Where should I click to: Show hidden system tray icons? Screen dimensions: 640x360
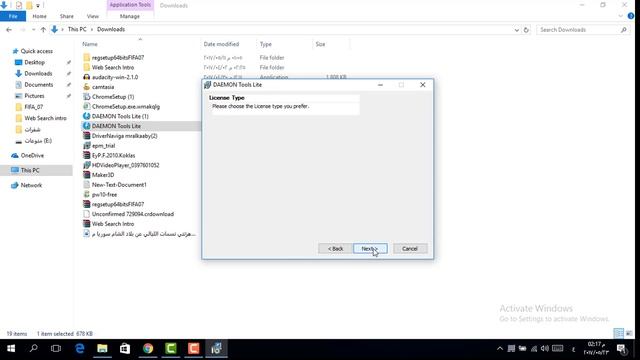[500, 349]
